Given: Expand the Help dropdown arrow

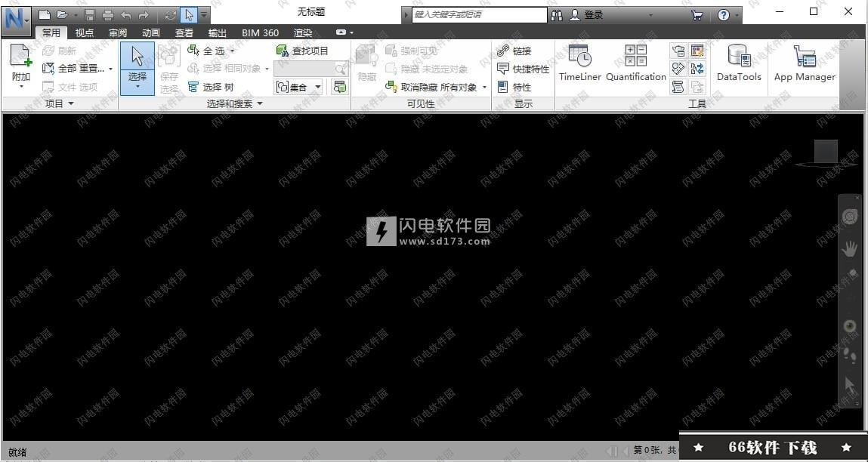Looking at the screenshot, I should pyautogui.click(x=737, y=16).
